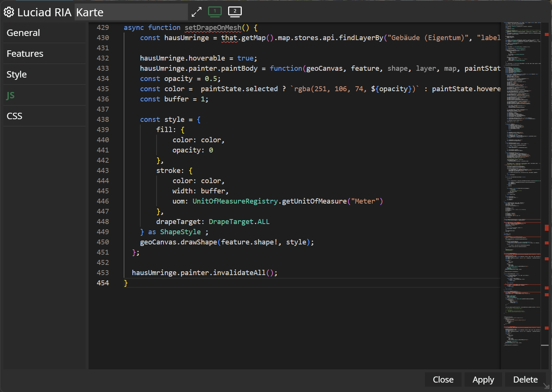Open the Style tab
The image size is (552, 392).
click(x=17, y=75)
